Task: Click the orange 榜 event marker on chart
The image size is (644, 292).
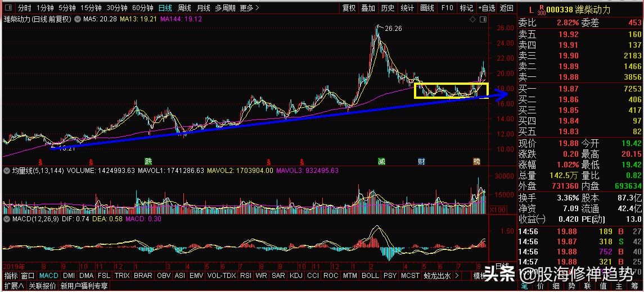Action: pos(476,161)
